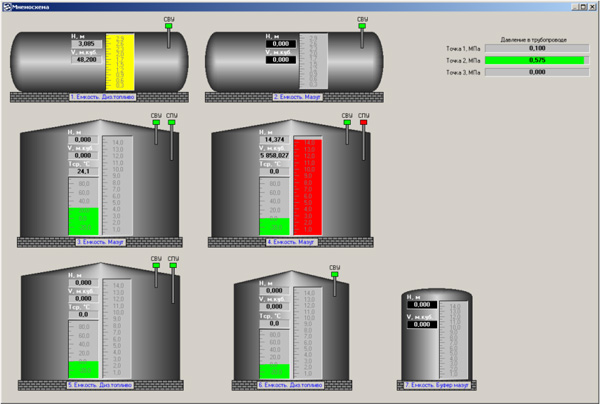
Task: Click the СВУ indicator on tank 3
Action: [x=156, y=123]
